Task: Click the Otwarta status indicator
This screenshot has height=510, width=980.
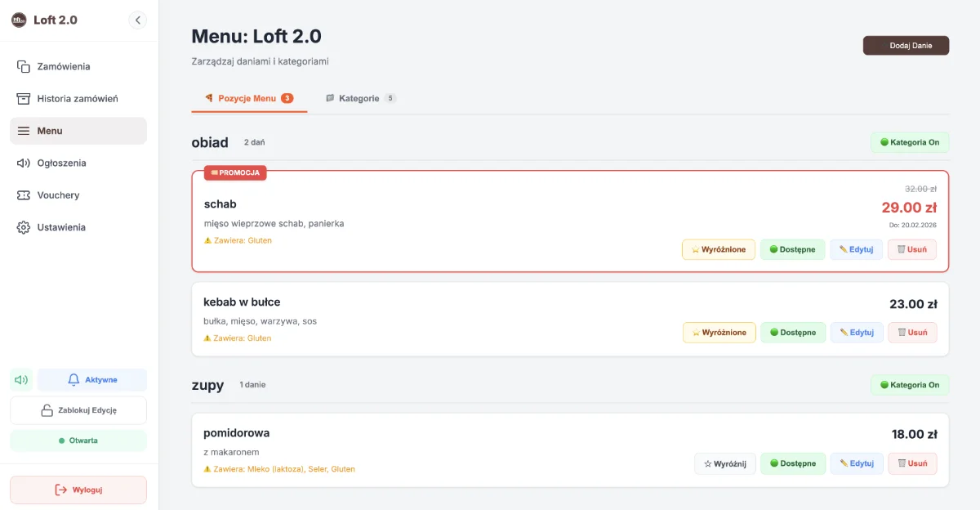Action: (x=78, y=441)
